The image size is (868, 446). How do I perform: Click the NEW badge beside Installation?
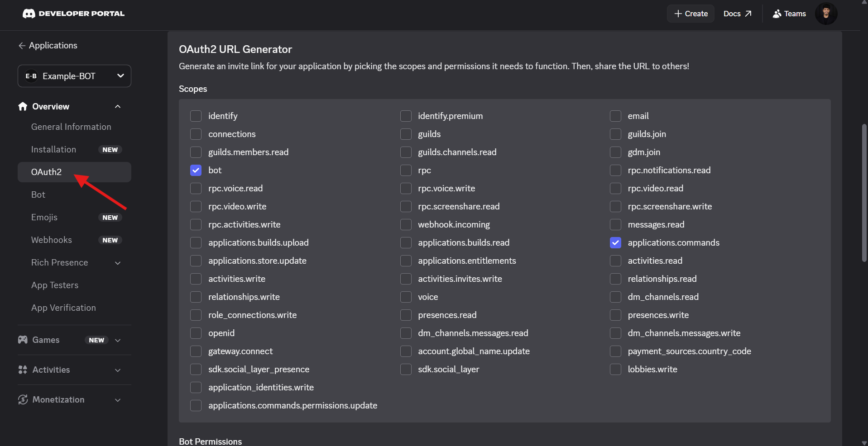[110, 150]
